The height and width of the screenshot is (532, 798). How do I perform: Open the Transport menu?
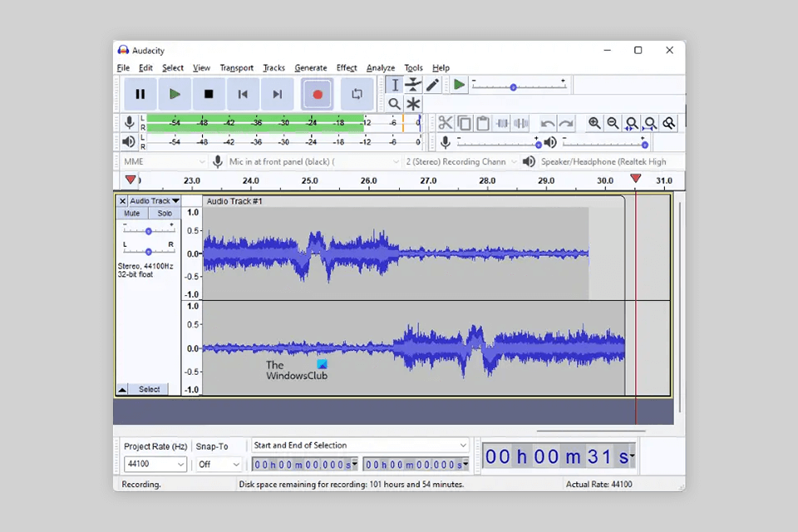[x=237, y=67]
